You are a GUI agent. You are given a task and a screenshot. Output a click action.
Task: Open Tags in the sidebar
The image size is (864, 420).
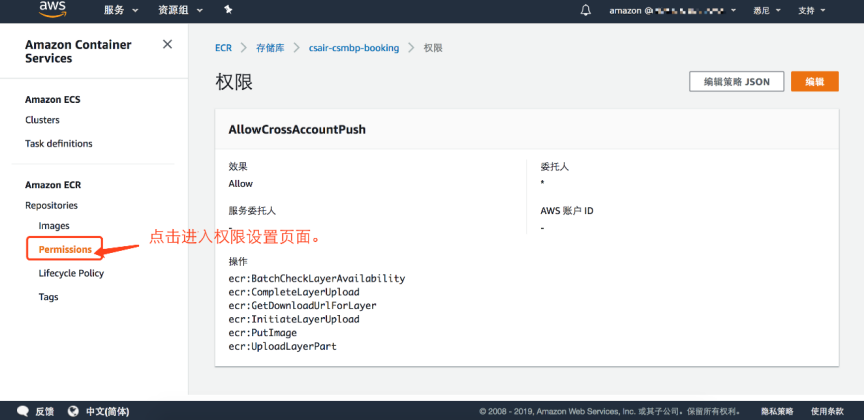tap(48, 297)
